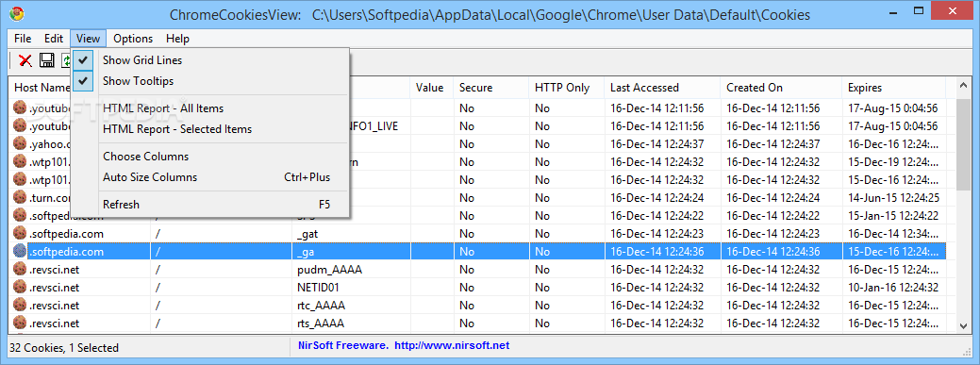The height and width of the screenshot is (365, 980).
Task: Click the cookie icon of the rtc_AAAA row
Action: tap(21, 306)
